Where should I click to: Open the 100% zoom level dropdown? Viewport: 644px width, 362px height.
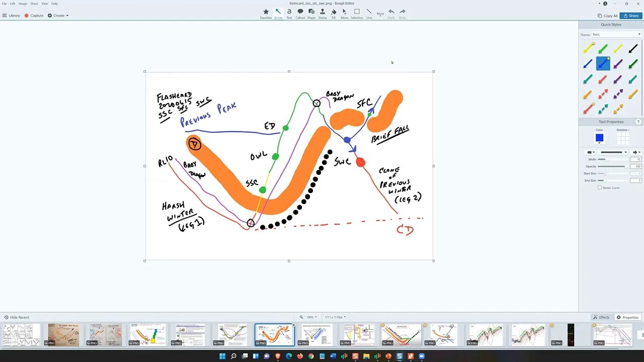pos(312,317)
